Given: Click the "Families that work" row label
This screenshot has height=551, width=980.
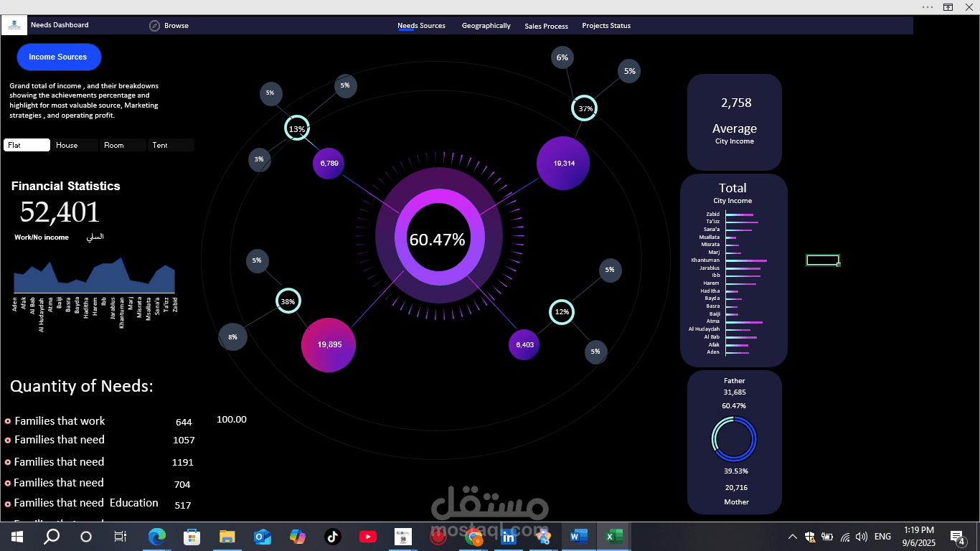Looking at the screenshot, I should [x=60, y=421].
